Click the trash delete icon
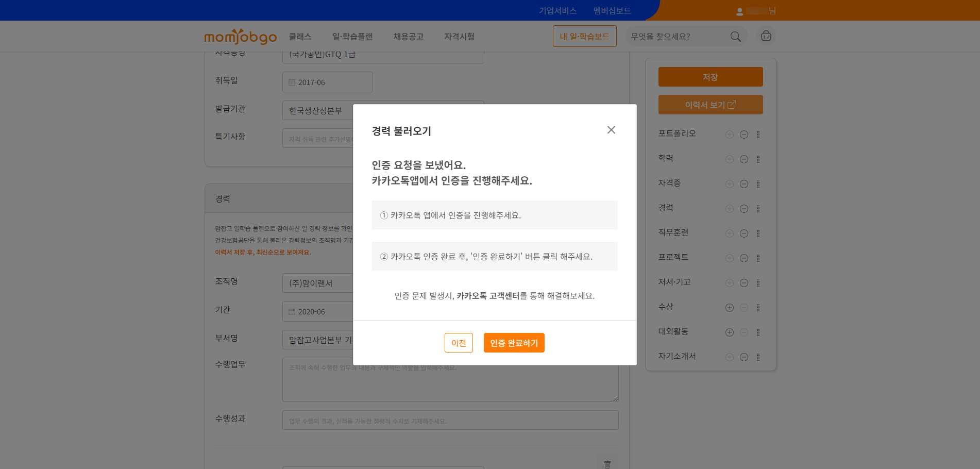The image size is (980, 469). click(607, 464)
